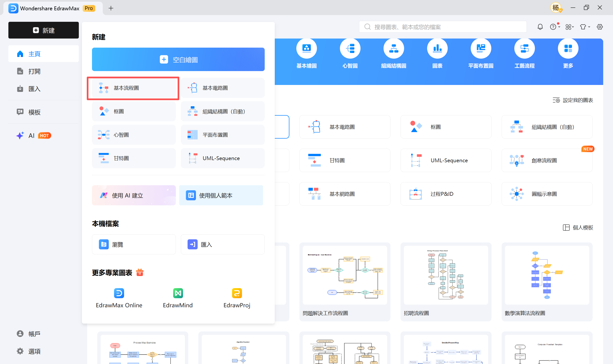This screenshot has height=364, width=613.
Task: Expand the apps grid dropdown
Action: click(569, 27)
